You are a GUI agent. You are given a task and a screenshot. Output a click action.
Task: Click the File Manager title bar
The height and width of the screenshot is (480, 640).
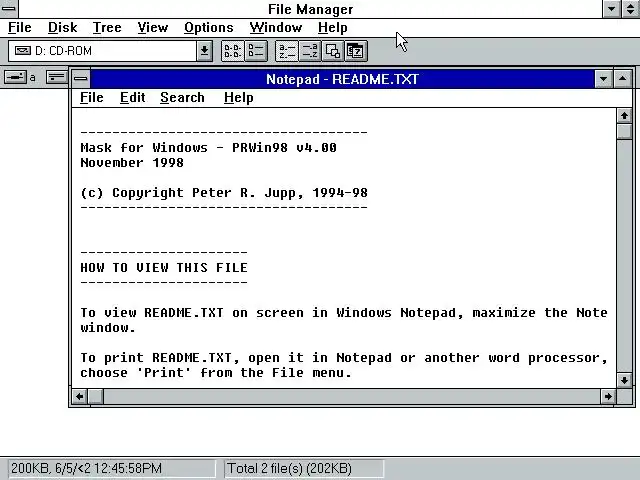310,9
